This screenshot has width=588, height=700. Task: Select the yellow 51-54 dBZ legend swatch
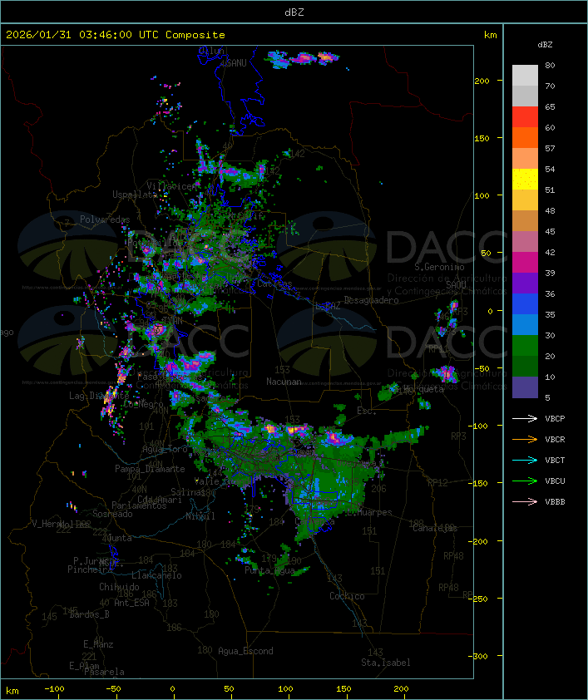[525, 179]
